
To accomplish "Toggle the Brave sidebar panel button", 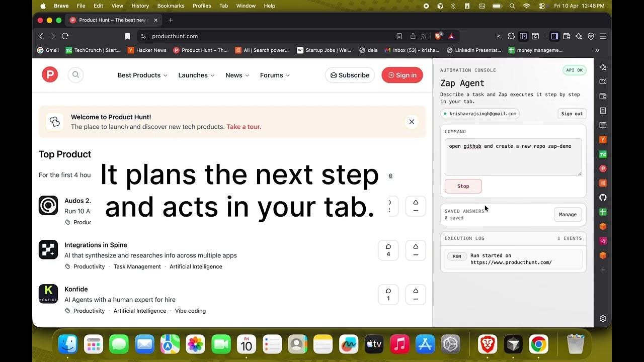I will (554, 36).
